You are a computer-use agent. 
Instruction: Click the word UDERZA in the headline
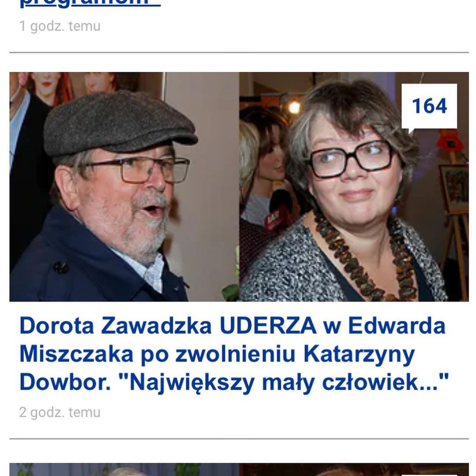click(x=268, y=325)
